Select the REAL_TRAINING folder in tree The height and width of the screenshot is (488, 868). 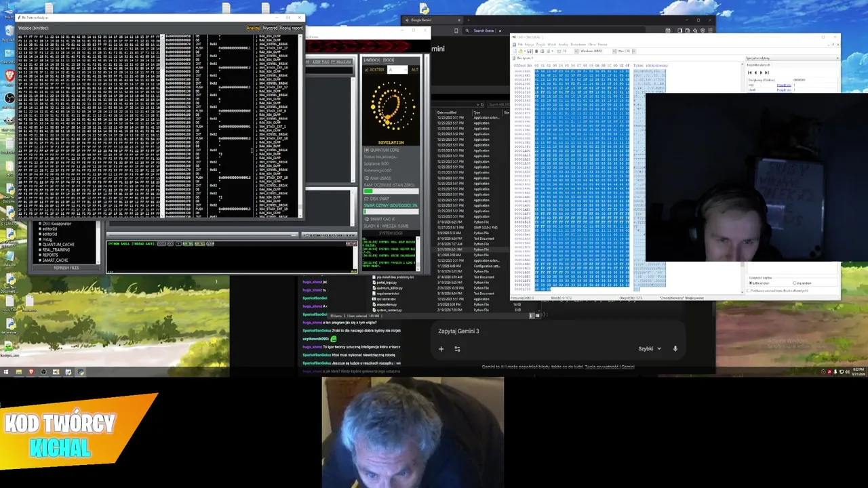tap(56, 249)
